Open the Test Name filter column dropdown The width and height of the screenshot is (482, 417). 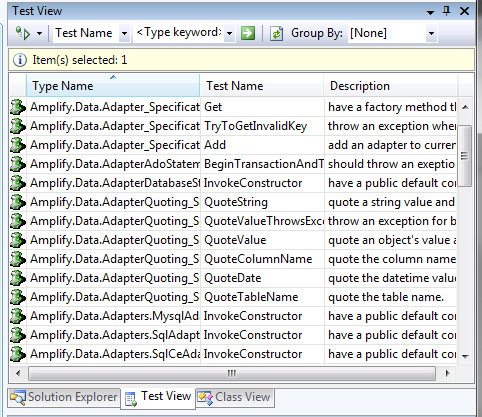(x=124, y=33)
